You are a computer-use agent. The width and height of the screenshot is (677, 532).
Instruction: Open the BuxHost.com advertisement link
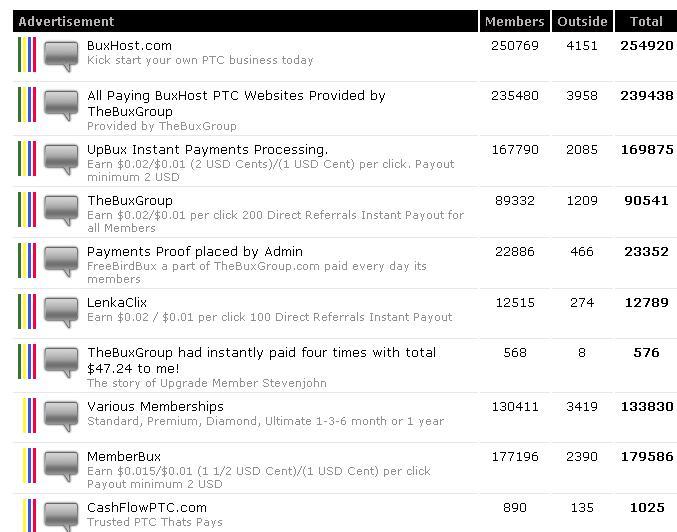129,46
